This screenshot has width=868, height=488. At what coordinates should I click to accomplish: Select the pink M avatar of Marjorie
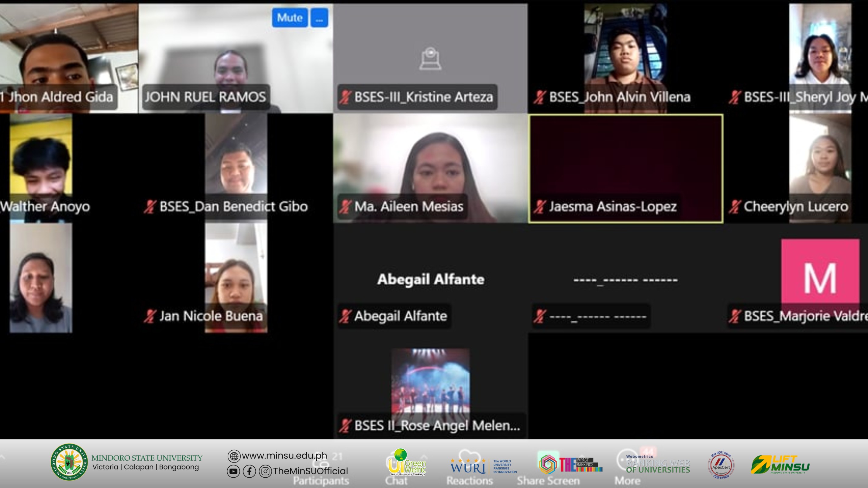click(820, 271)
